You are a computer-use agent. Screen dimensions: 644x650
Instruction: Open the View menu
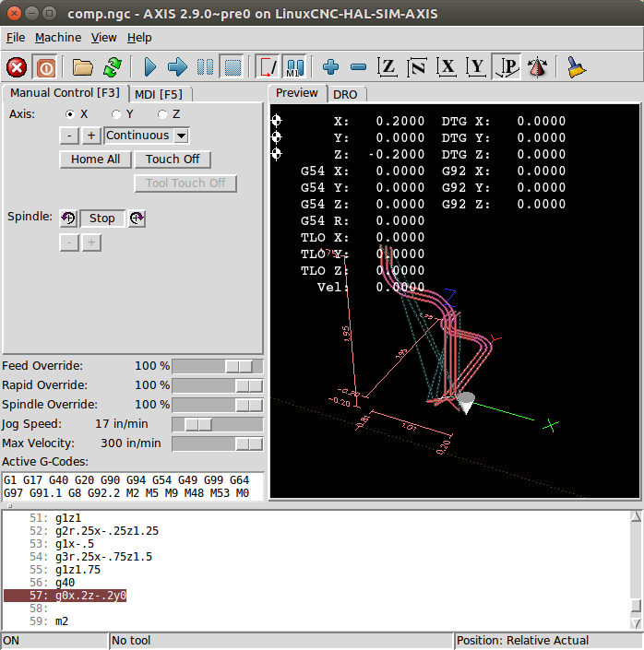(103, 38)
